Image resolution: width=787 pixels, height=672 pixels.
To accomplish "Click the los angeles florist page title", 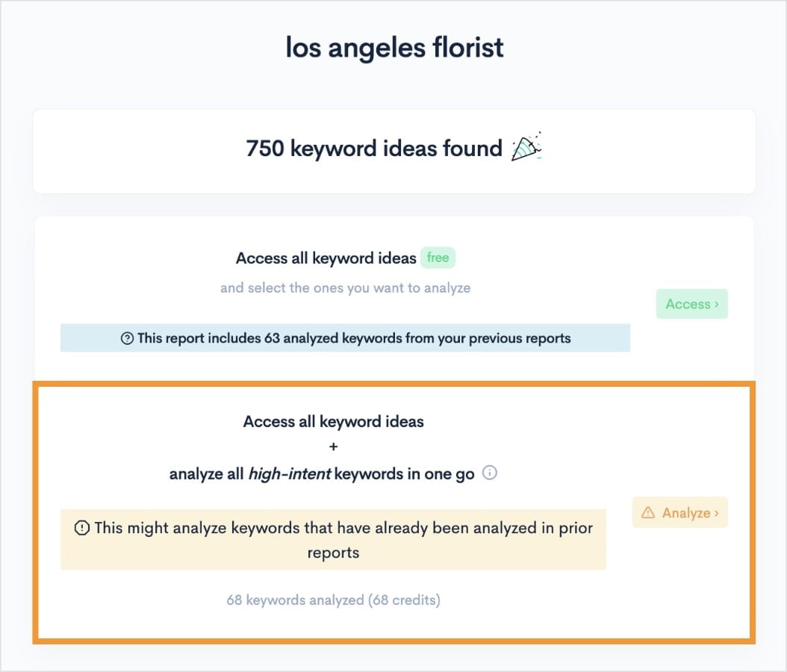I will coord(394,47).
